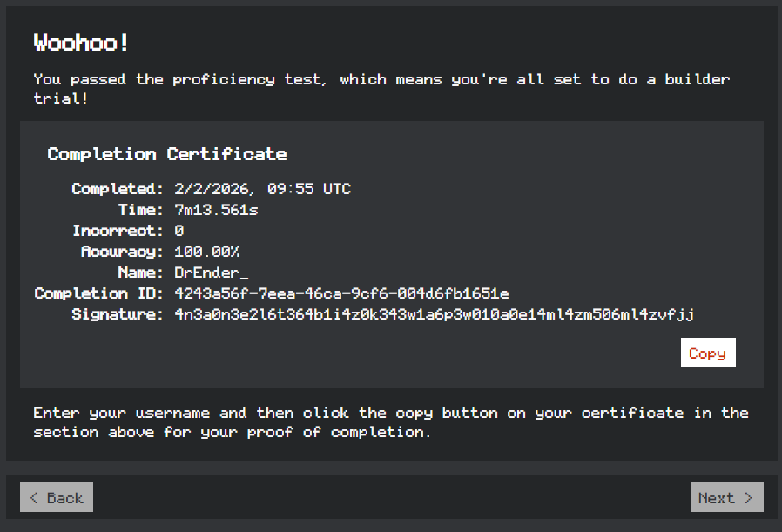Click the left chevron on Back
The height and width of the screenshot is (532, 782).
(x=34, y=497)
